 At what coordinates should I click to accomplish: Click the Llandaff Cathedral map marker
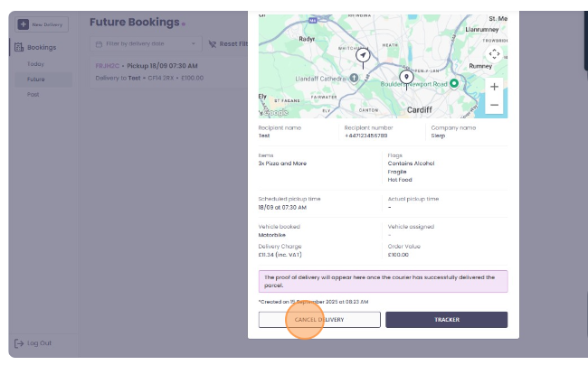click(x=354, y=78)
